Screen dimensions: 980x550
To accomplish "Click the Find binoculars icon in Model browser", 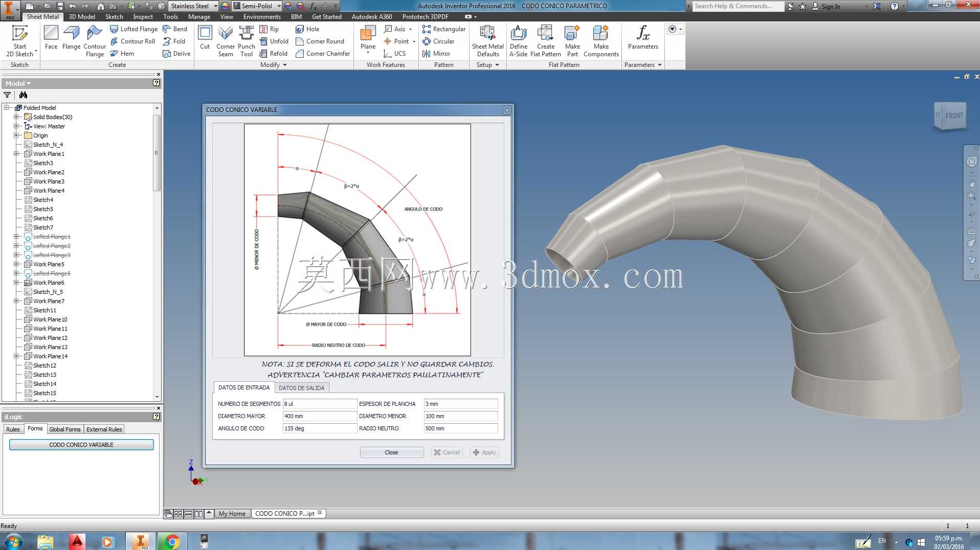I will point(23,95).
